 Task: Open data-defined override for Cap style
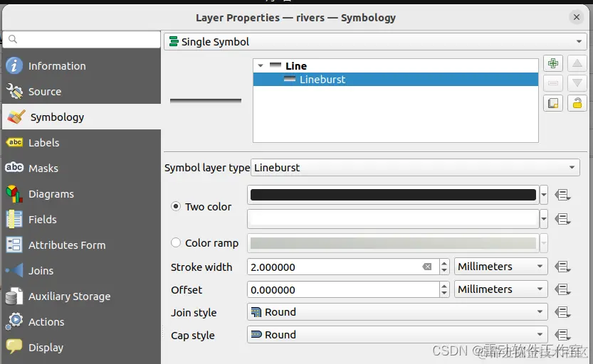click(x=562, y=335)
